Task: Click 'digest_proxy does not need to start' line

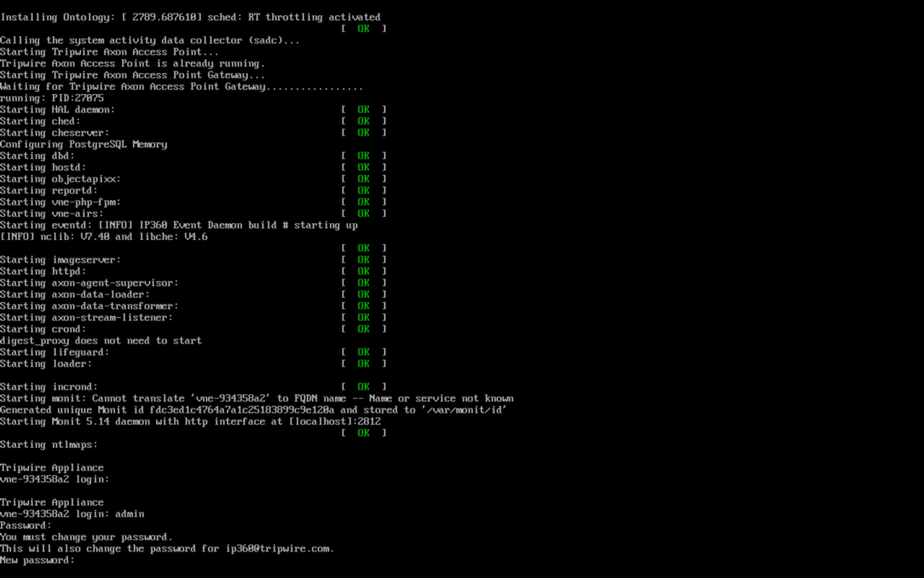Action: click(101, 341)
